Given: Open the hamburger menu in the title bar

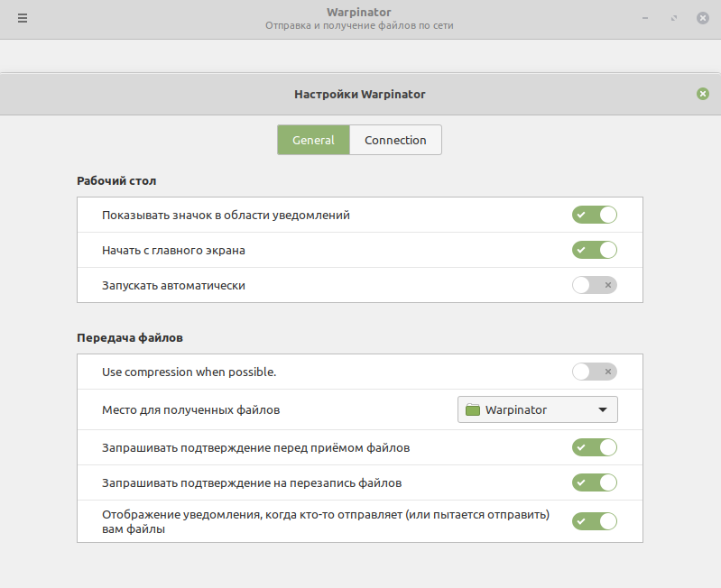Looking at the screenshot, I should pos(23,18).
